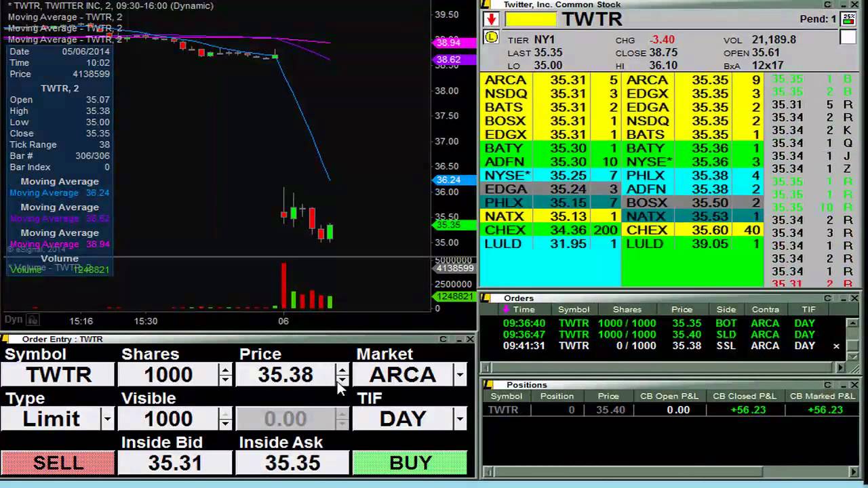Open the Market ARCA dropdown arrow
Screen dimensions: 868x488
click(x=460, y=375)
